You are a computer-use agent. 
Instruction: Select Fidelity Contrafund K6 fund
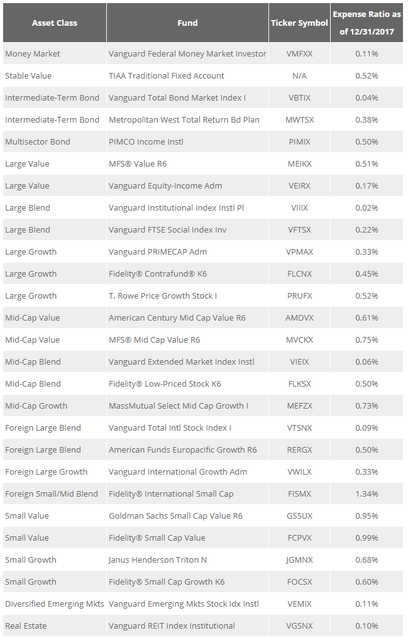(x=158, y=274)
